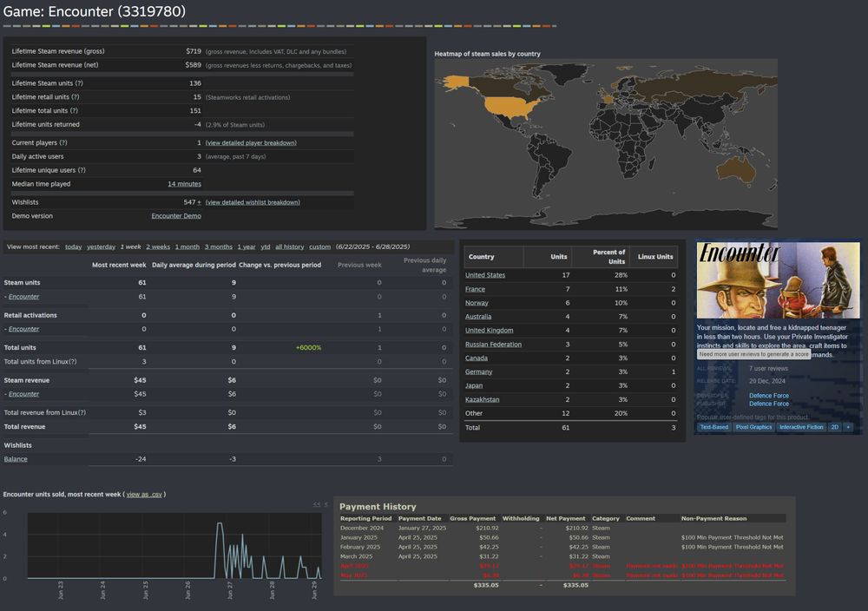Click the lifetime net revenue value $589
The width and height of the screenshot is (868, 611).
194,65
